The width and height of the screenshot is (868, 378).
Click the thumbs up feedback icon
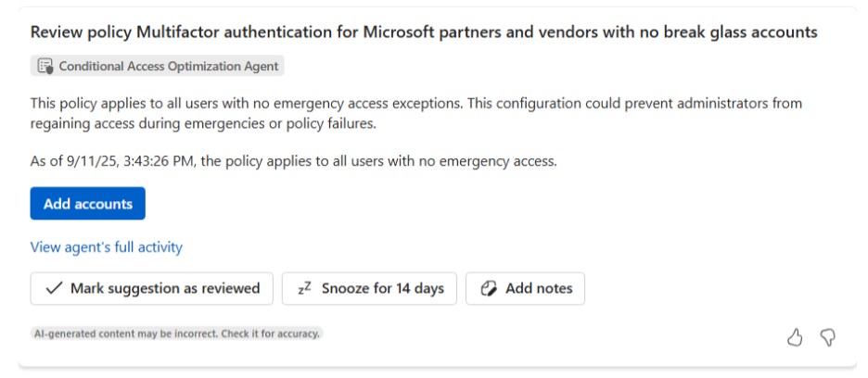(795, 337)
